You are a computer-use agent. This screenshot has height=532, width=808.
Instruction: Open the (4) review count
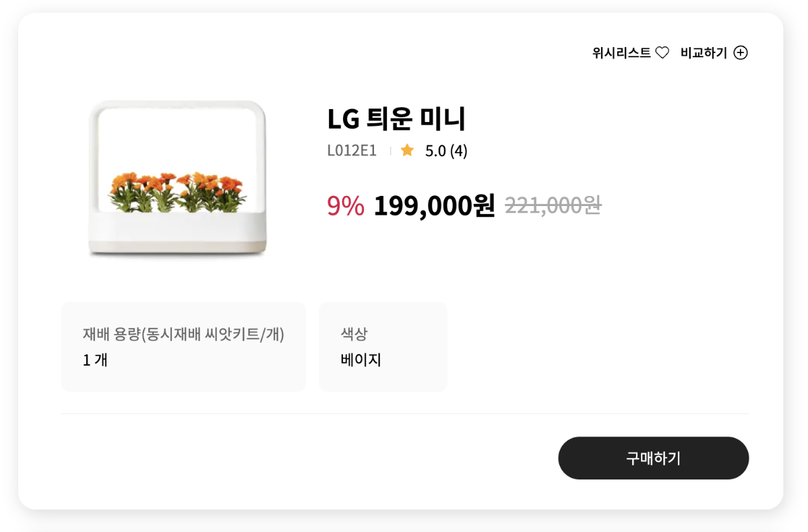coord(459,151)
